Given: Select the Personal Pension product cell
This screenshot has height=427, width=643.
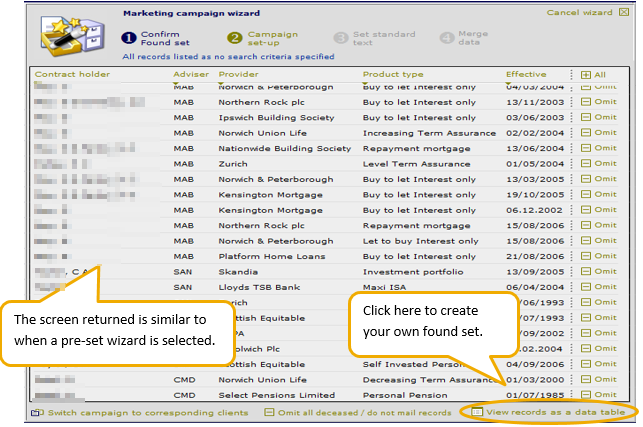Looking at the screenshot, I should [x=405, y=395].
